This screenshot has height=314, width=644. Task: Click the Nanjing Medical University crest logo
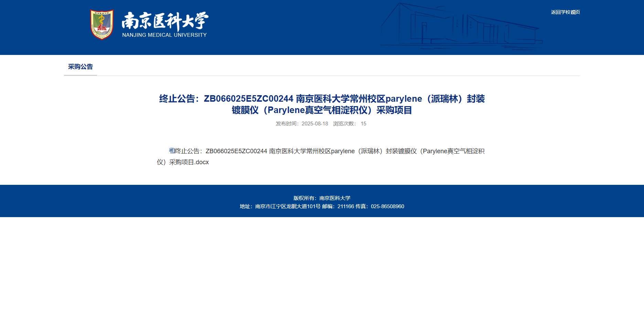(x=102, y=25)
